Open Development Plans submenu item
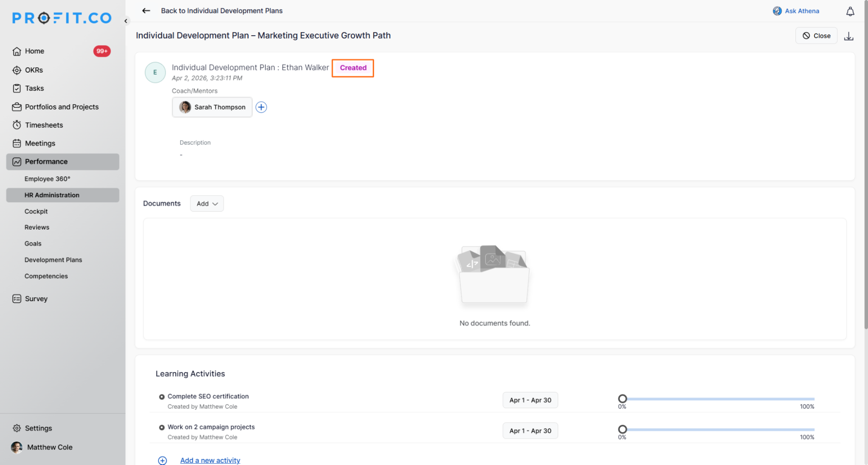Screen dimensions: 868x465 53,260
